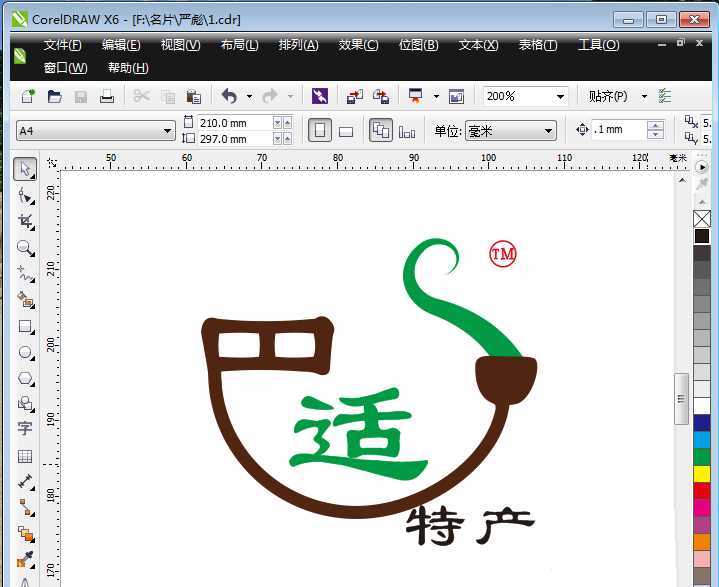The image size is (719, 587).
Task: Open the 位图(B) menu
Action: 418,45
